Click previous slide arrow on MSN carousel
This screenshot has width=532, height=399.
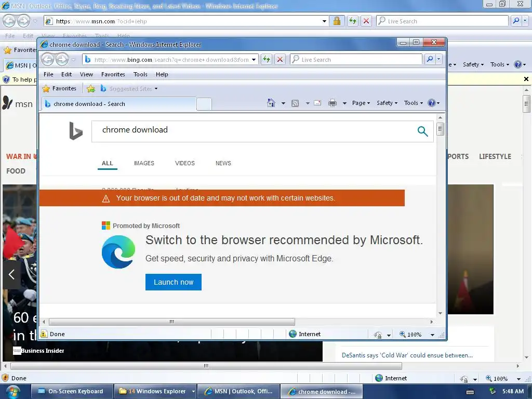pos(11,274)
